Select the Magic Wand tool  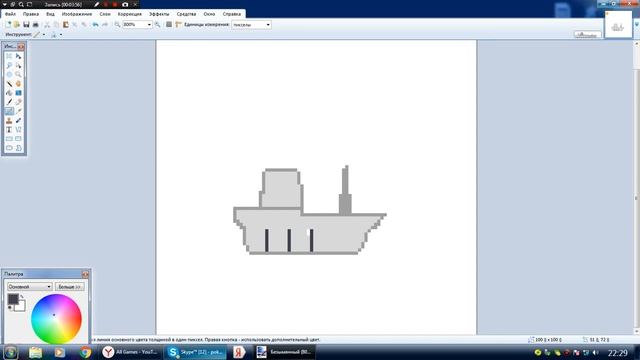(x=9, y=84)
